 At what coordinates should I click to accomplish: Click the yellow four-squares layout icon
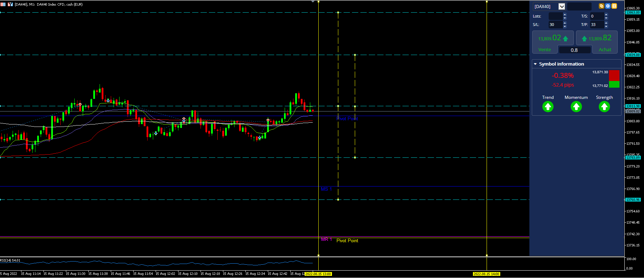[x=614, y=6]
